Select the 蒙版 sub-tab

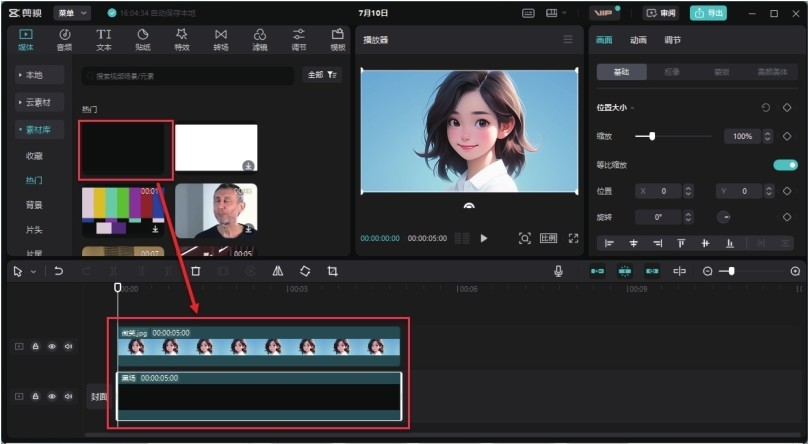721,72
